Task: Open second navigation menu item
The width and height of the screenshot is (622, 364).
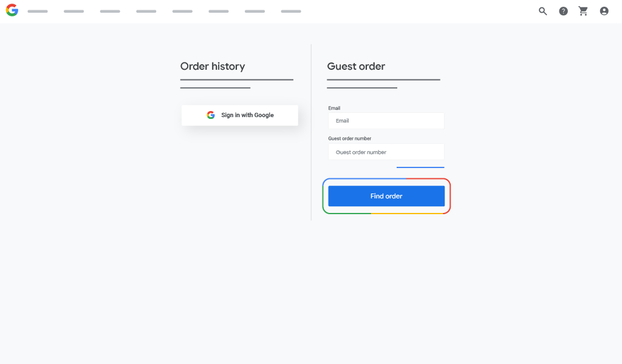Action: (x=73, y=12)
